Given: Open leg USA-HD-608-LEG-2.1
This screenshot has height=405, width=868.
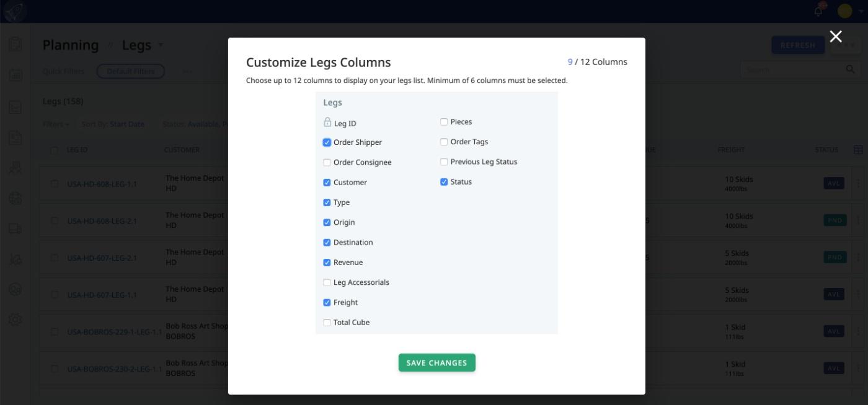Looking at the screenshot, I should click(x=102, y=221).
